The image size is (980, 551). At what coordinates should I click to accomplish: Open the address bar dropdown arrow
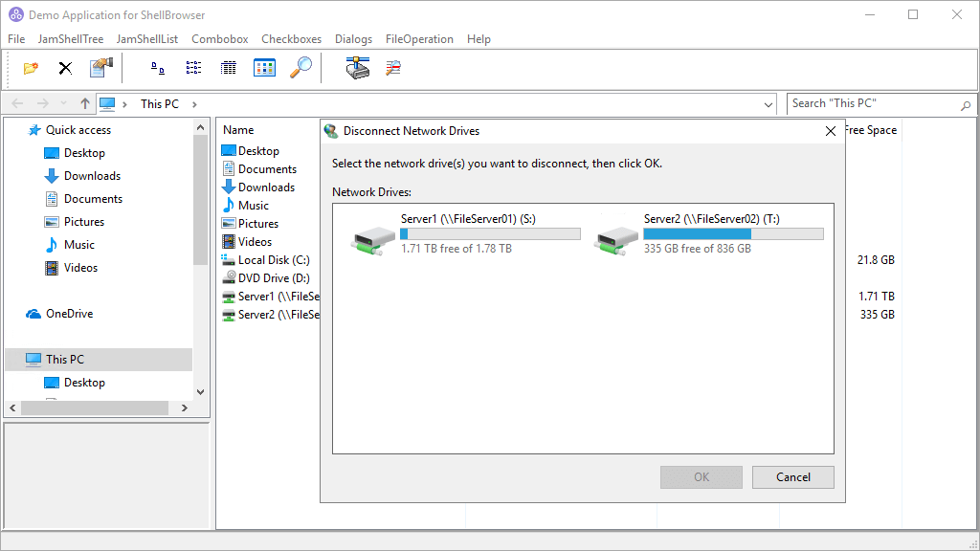coord(768,103)
